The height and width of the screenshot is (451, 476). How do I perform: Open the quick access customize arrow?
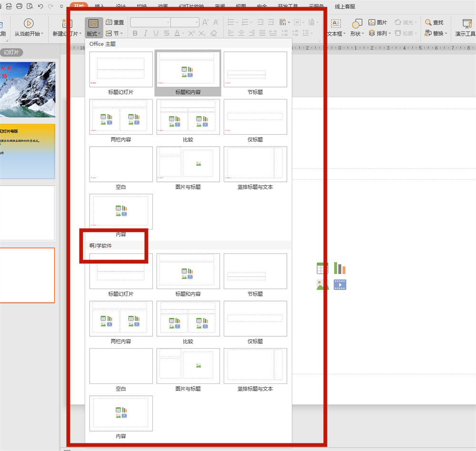(61, 6)
